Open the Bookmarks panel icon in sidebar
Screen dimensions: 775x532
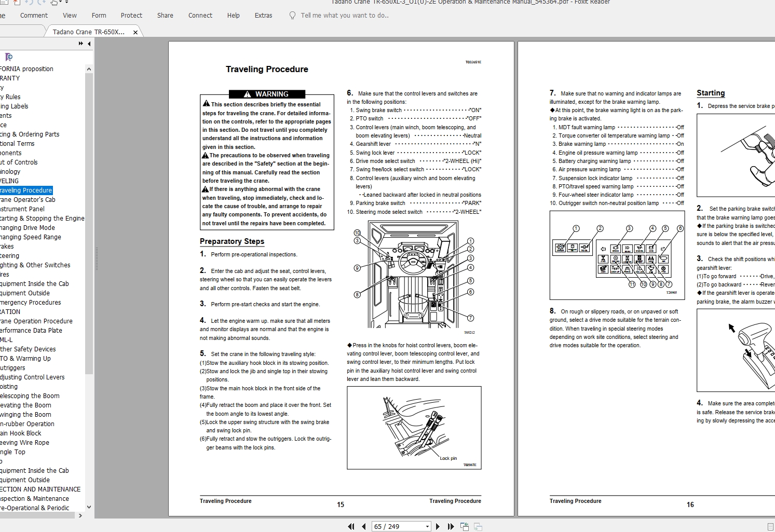pyautogui.click(x=8, y=57)
